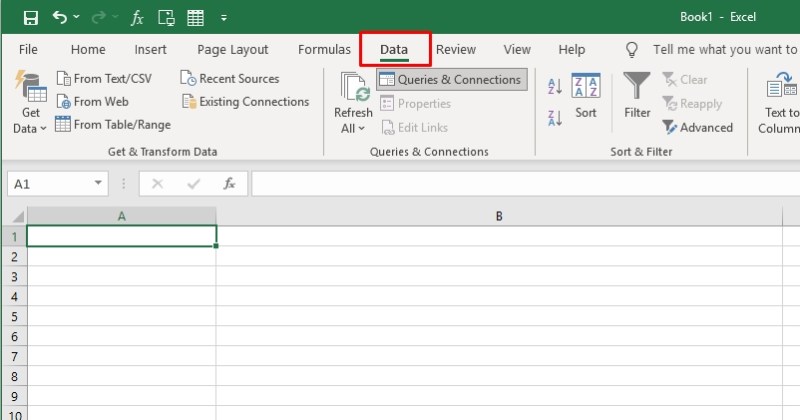Click cell A1
This screenshot has width=800, height=420.
point(121,236)
